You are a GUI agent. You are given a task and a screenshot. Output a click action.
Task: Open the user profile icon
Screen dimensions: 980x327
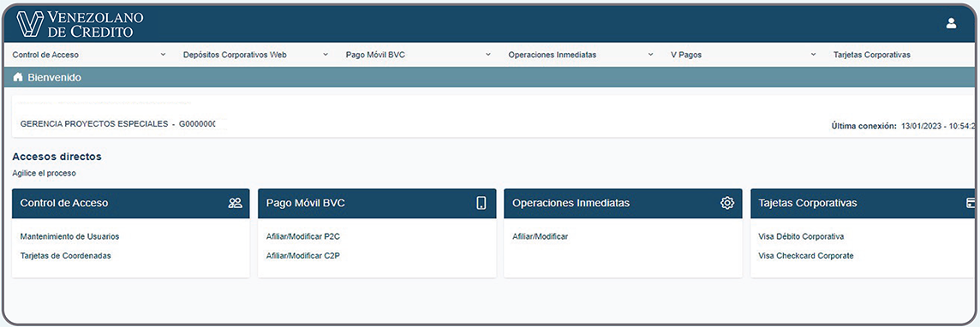pyautogui.click(x=951, y=24)
